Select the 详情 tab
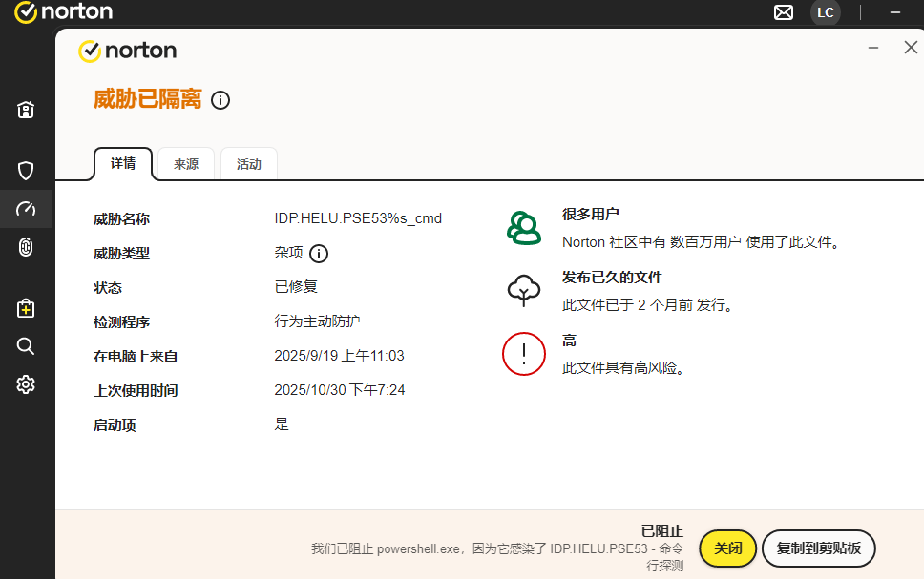 (x=123, y=163)
